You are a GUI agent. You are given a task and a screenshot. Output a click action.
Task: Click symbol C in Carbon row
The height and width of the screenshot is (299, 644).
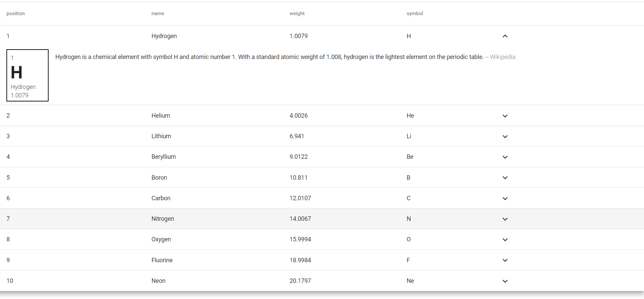pyautogui.click(x=409, y=198)
